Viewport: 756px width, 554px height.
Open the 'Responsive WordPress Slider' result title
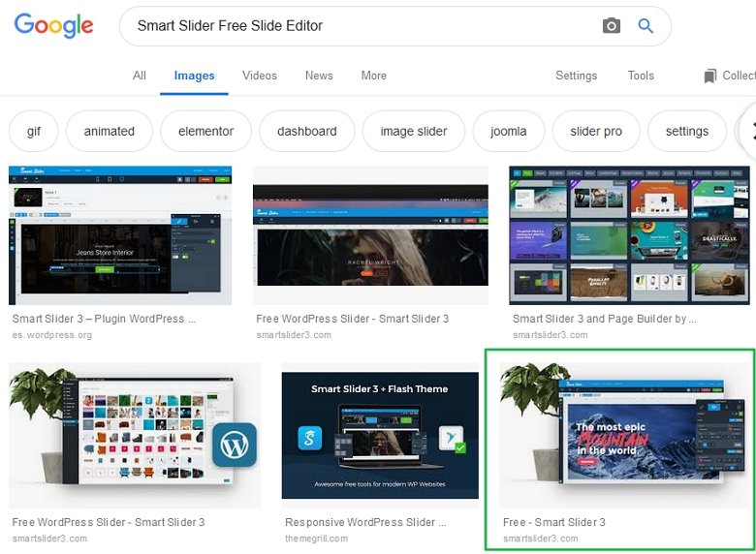click(x=365, y=522)
